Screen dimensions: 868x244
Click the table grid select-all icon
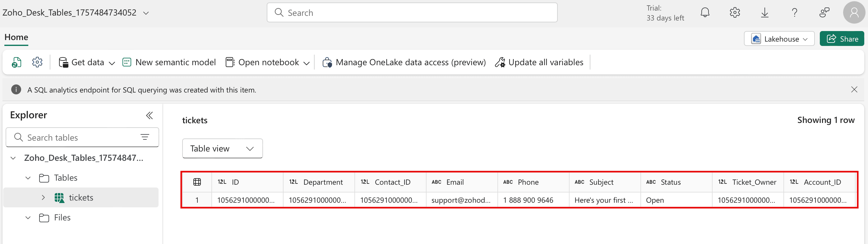click(197, 182)
